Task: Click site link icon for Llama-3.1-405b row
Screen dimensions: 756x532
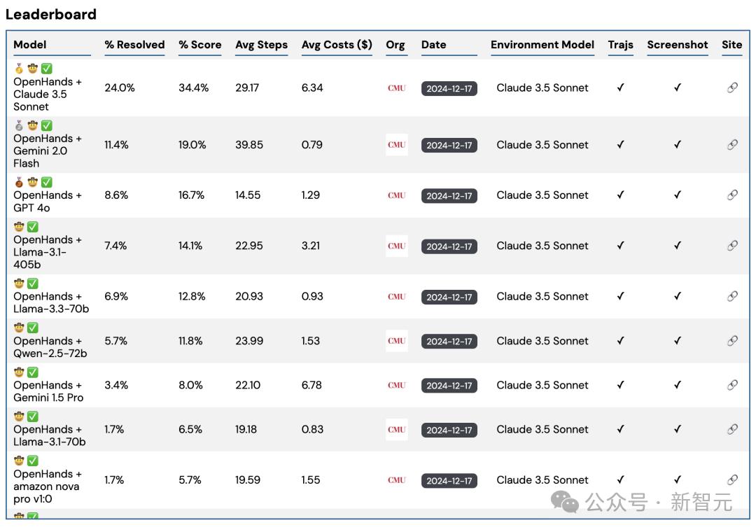Action: [x=732, y=246]
